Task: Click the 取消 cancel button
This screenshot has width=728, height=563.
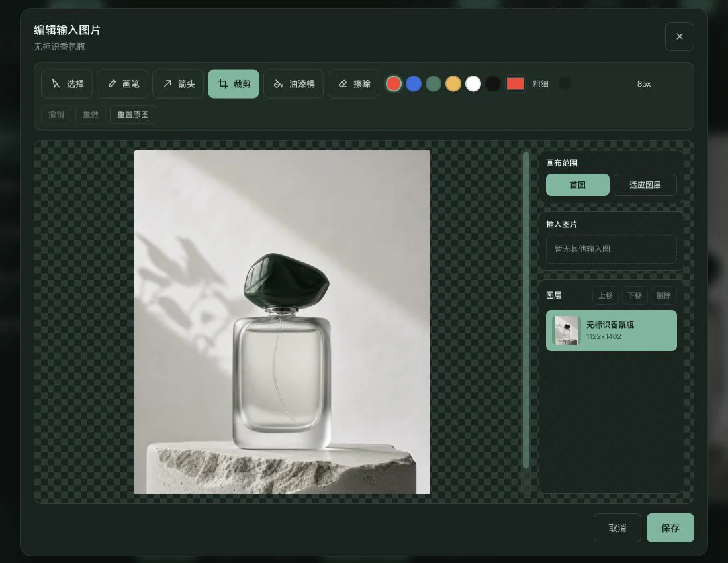Action: tap(617, 528)
